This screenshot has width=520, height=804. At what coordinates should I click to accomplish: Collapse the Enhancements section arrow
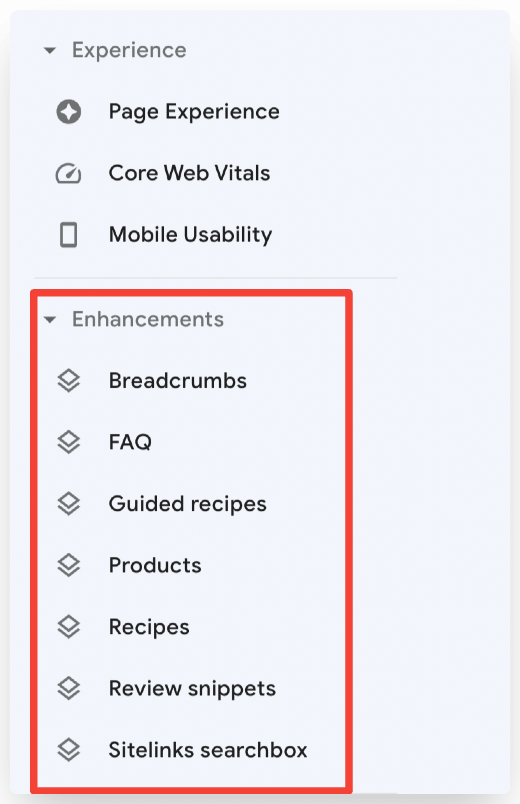click(x=50, y=319)
